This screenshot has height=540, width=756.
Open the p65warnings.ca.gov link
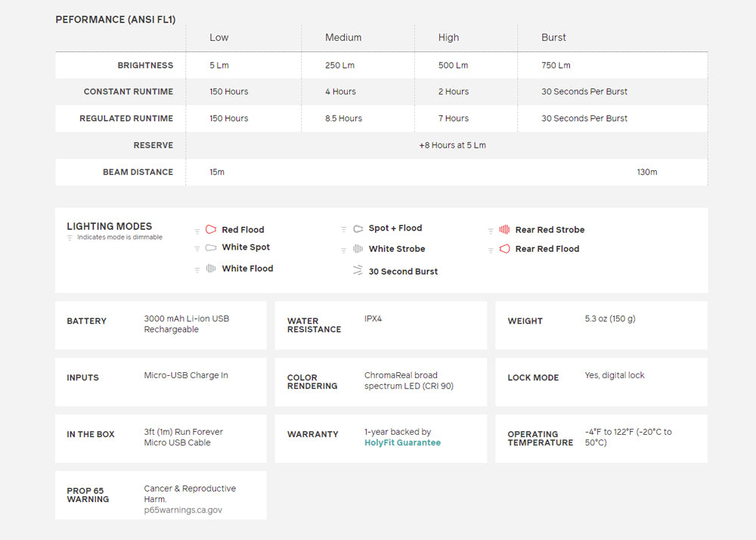[183, 511]
